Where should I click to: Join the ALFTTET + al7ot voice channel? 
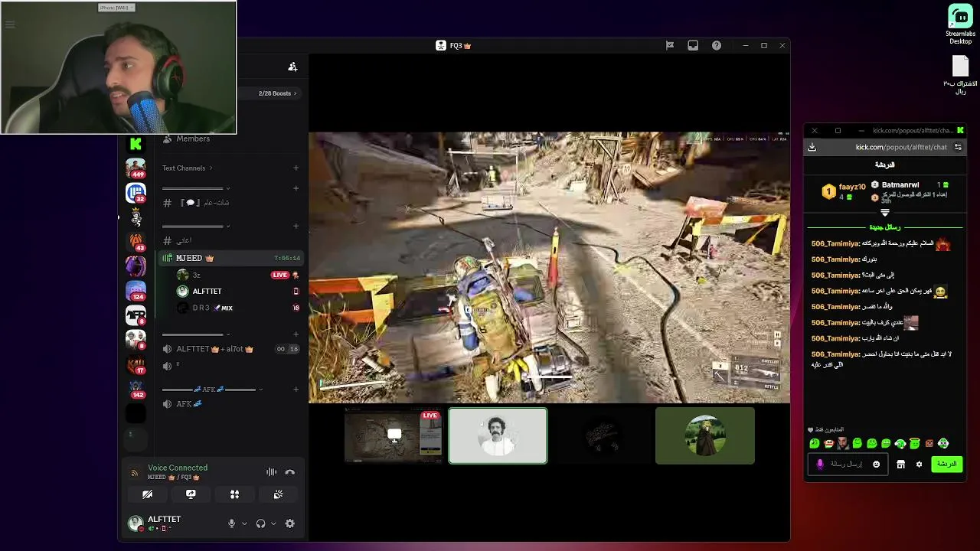coord(231,349)
